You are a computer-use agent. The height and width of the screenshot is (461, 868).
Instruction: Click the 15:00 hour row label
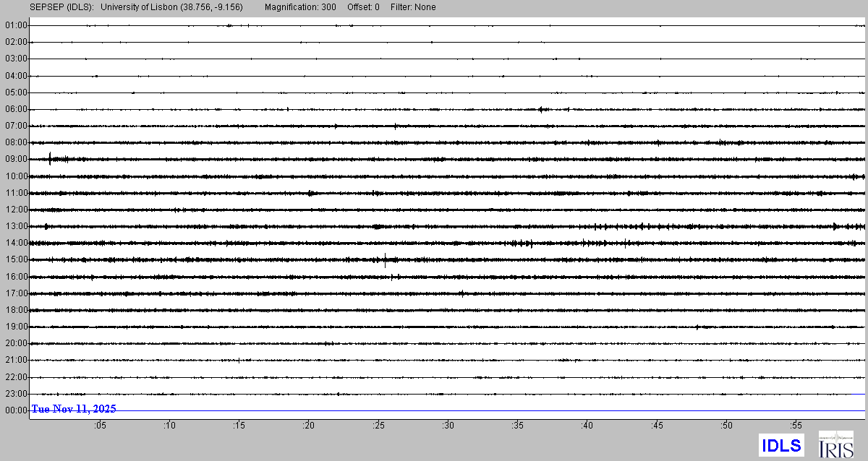(16, 259)
